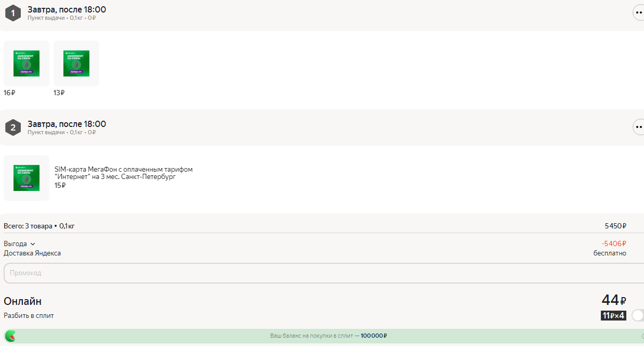
Task: Click the Разбить в сплит label
Action: (29, 315)
